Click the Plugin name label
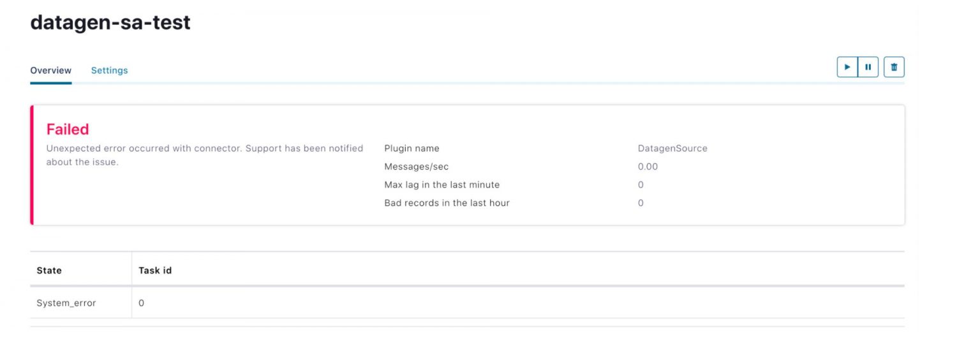The height and width of the screenshot is (338, 980). [x=412, y=149]
